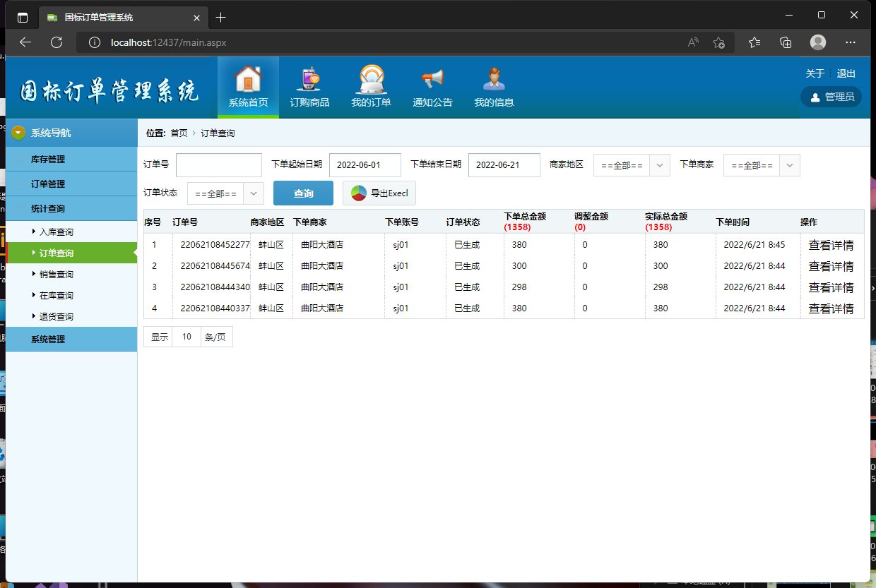Image resolution: width=876 pixels, height=588 pixels.
Task: Click the 订单号 input field
Action: (x=219, y=165)
